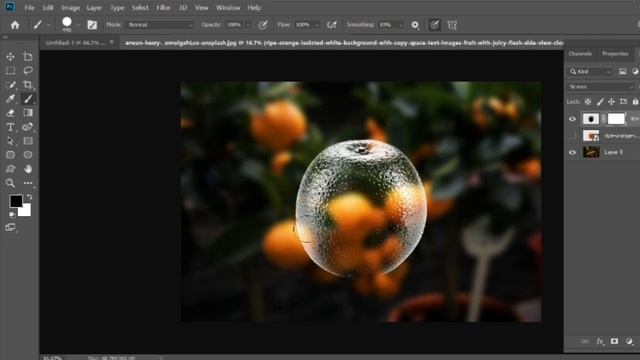The height and width of the screenshot is (360, 640).
Task: Open the Image menu
Action: click(x=70, y=8)
